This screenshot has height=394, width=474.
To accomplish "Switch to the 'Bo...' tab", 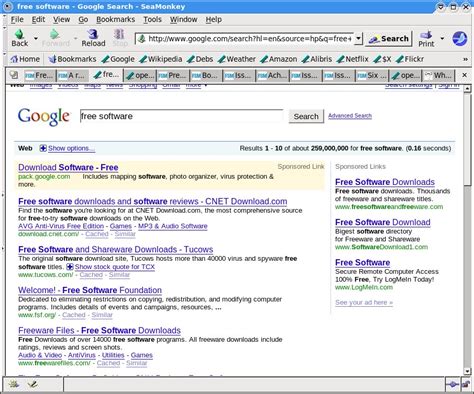I will click(x=206, y=75).
